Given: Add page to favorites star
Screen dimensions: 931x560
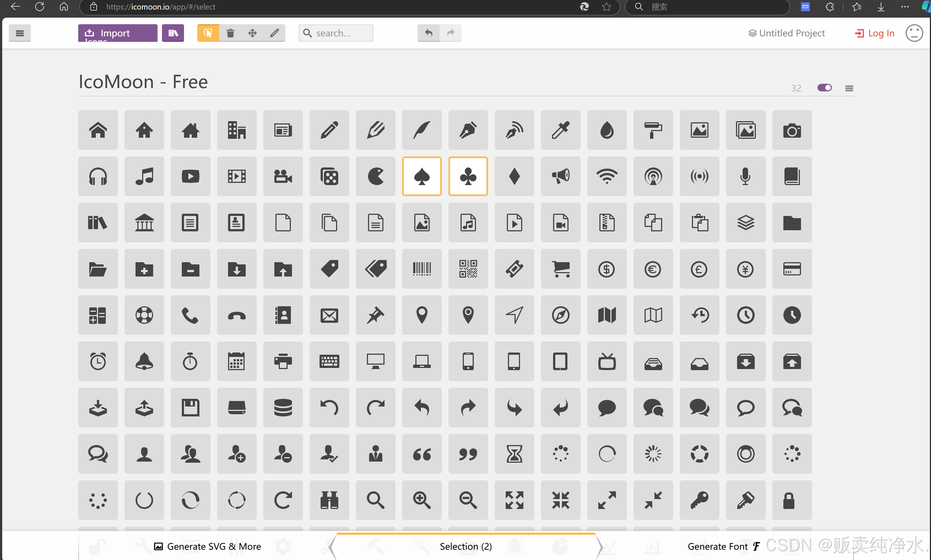Looking at the screenshot, I should [x=606, y=7].
